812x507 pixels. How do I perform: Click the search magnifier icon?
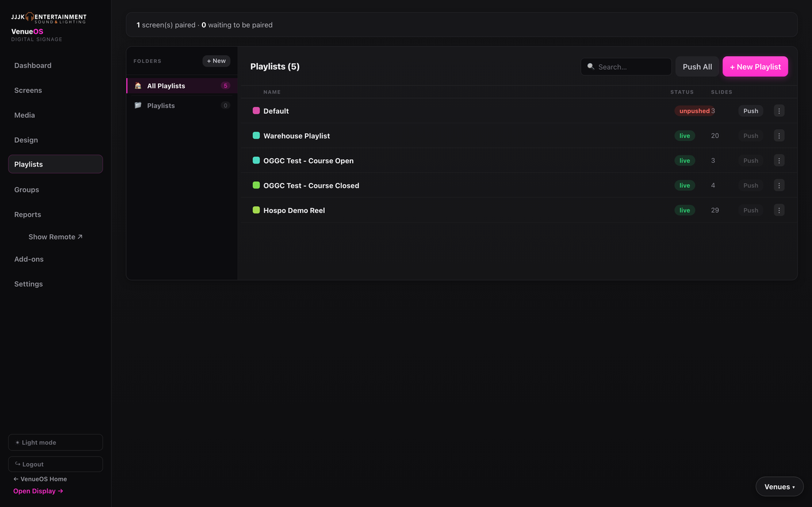(591, 67)
